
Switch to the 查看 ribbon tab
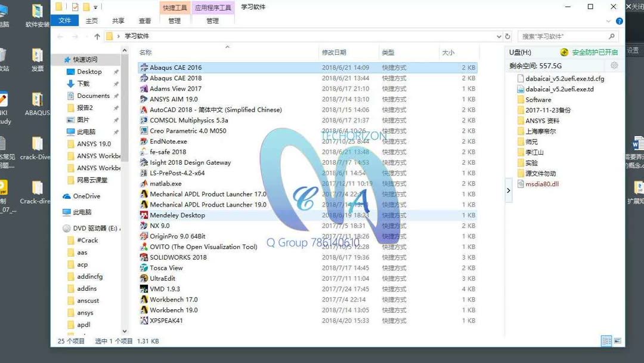pyautogui.click(x=145, y=20)
